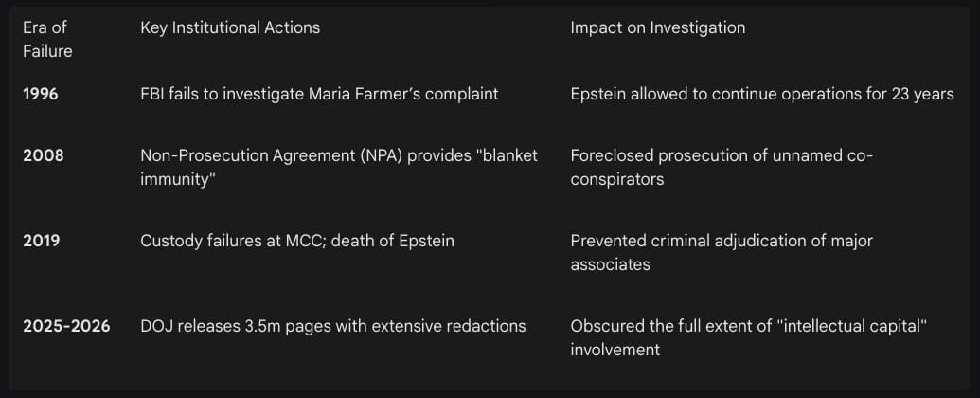
Task: Select the 'Key Institutional Actions' header
Action: [230, 27]
